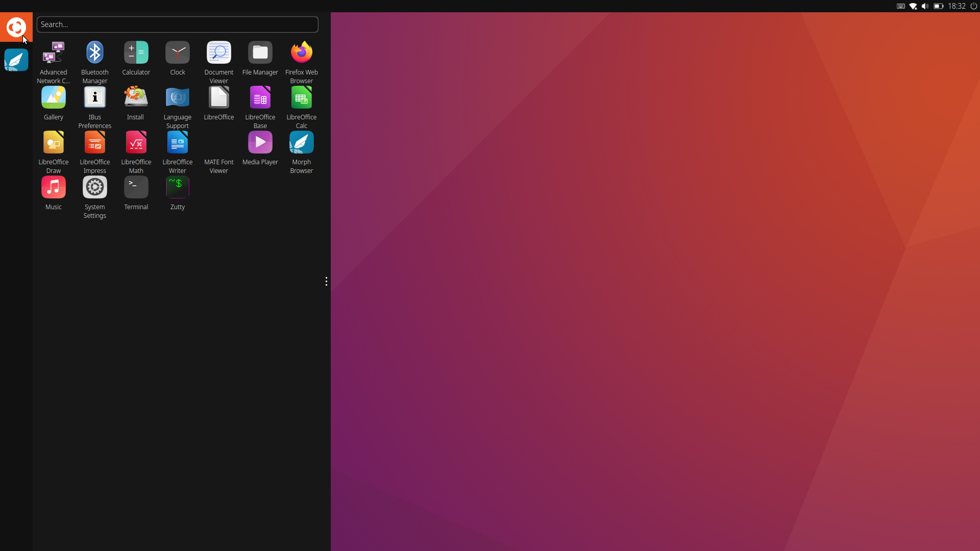The width and height of the screenshot is (980, 551).
Task: Open System Settings
Action: tap(95, 197)
